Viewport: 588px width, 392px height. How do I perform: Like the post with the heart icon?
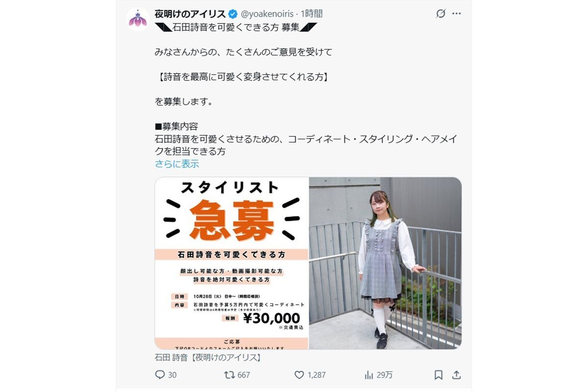coord(299,375)
